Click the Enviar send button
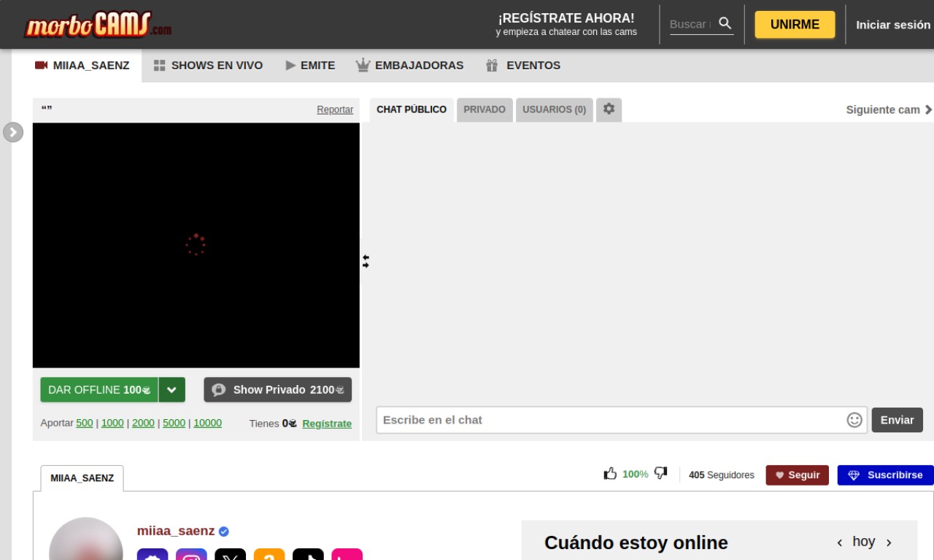The image size is (934, 560). pos(897,420)
